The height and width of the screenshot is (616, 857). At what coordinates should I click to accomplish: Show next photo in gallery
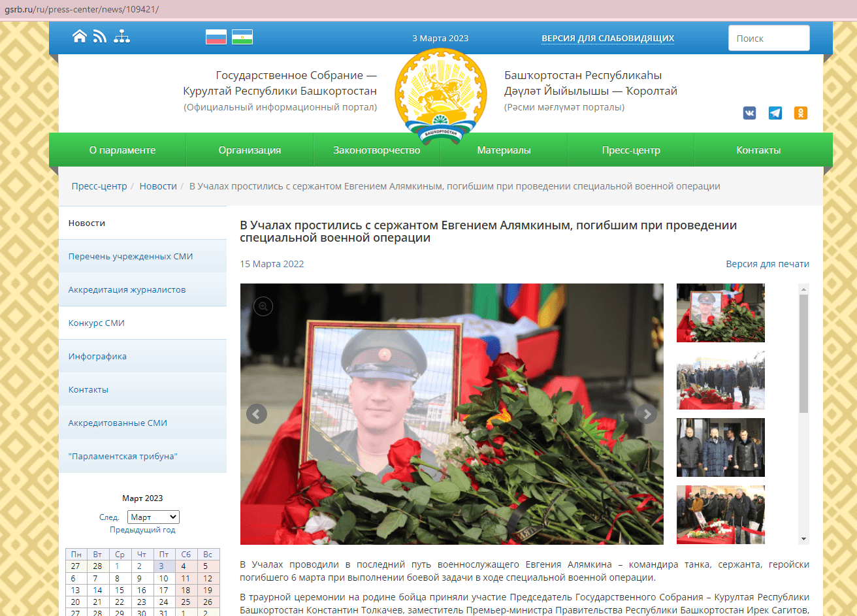(x=647, y=413)
